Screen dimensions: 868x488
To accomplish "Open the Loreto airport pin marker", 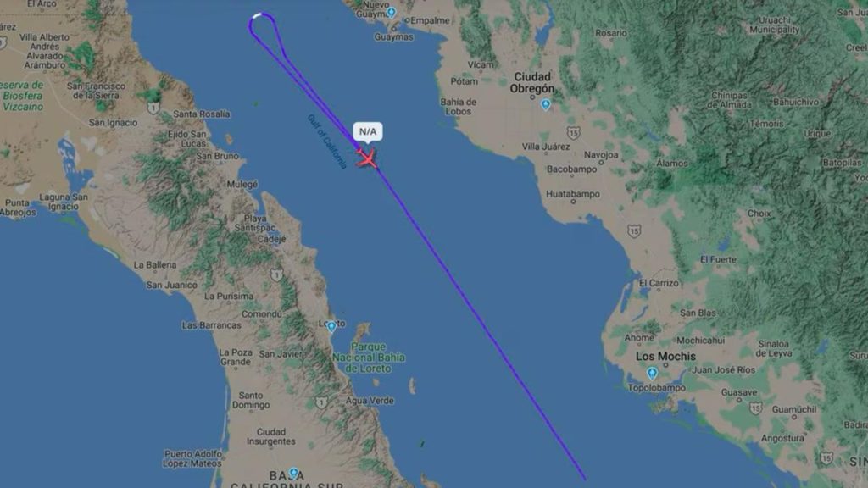I will pyautogui.click(x=331, y=326).
